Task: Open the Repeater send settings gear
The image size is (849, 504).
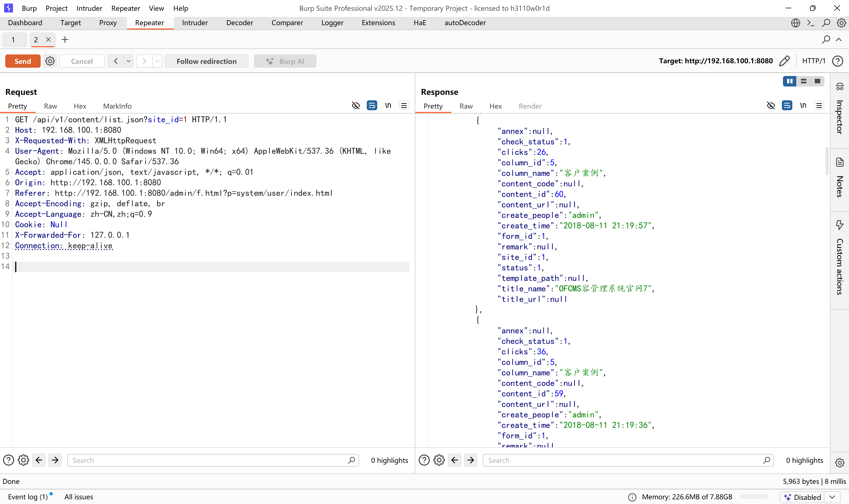Action: (x=50, y=61)
